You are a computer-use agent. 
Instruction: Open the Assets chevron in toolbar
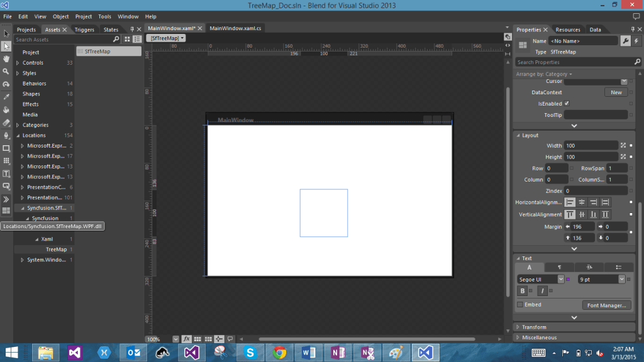click(x=6, y=199)
